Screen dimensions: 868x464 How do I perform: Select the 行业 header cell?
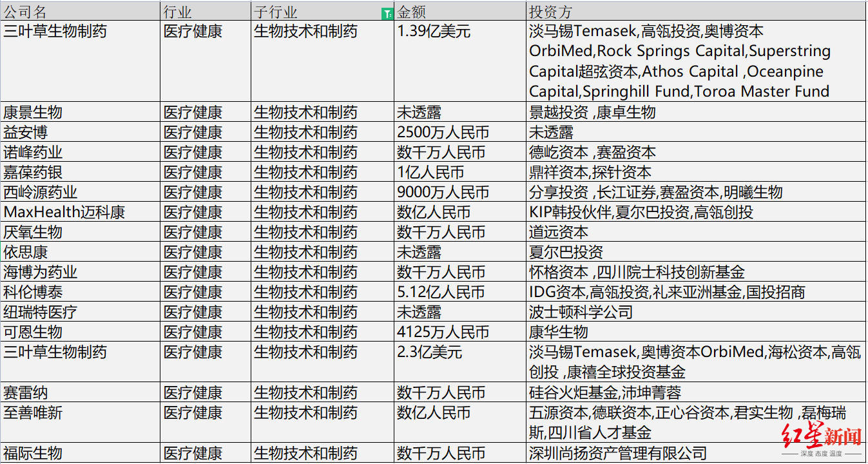(x=206, y=11)
